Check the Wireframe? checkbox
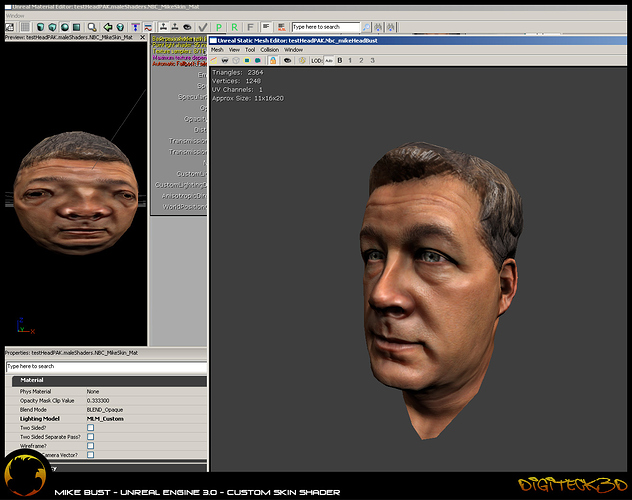632x500 pixels. tap(90, 445)
